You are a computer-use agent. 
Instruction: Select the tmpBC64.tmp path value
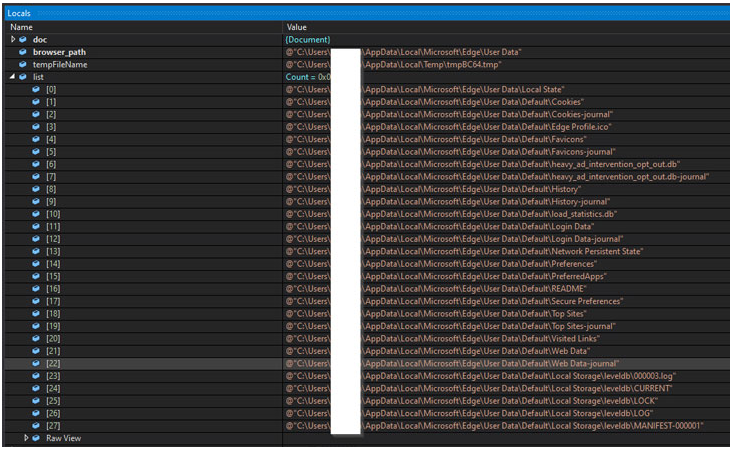(x=394, y=65)
